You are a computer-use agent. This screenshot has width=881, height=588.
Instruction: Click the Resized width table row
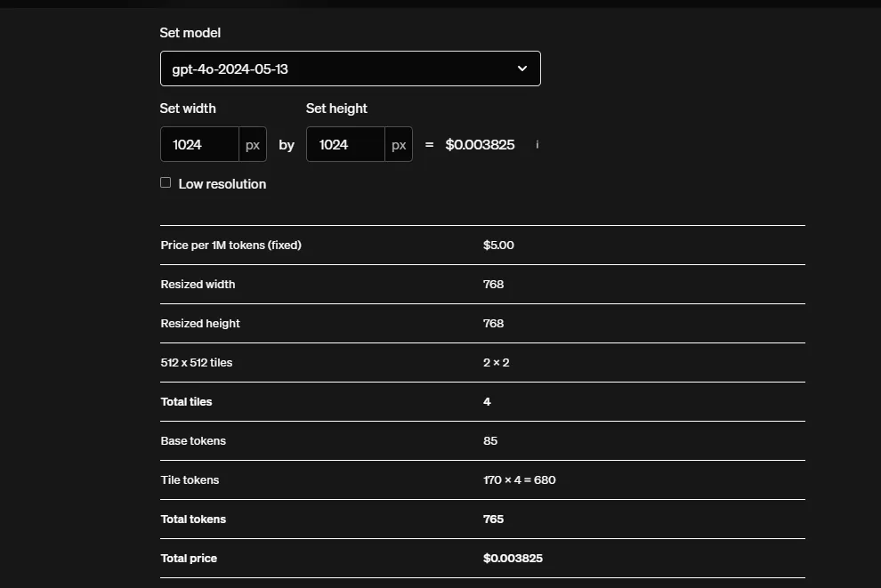pos(482,284)
